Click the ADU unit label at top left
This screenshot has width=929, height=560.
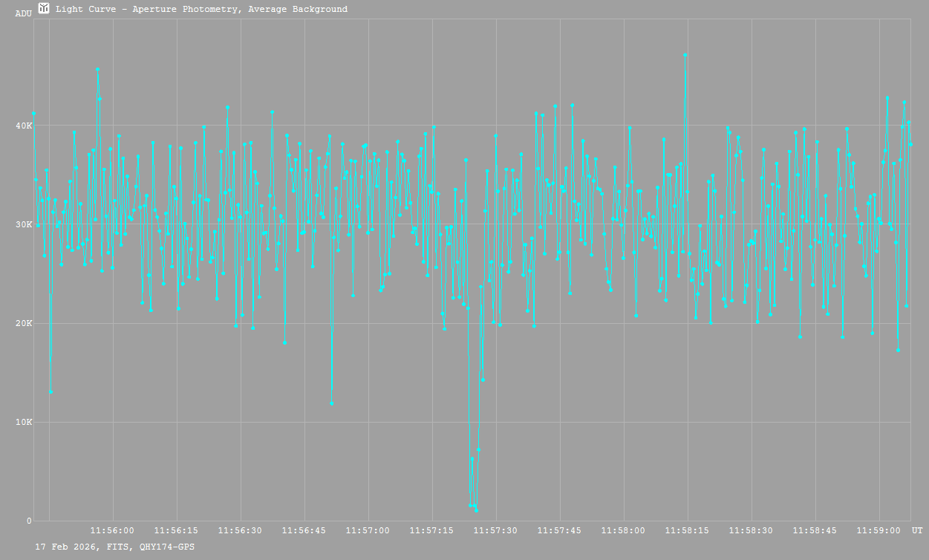[23, 13]
